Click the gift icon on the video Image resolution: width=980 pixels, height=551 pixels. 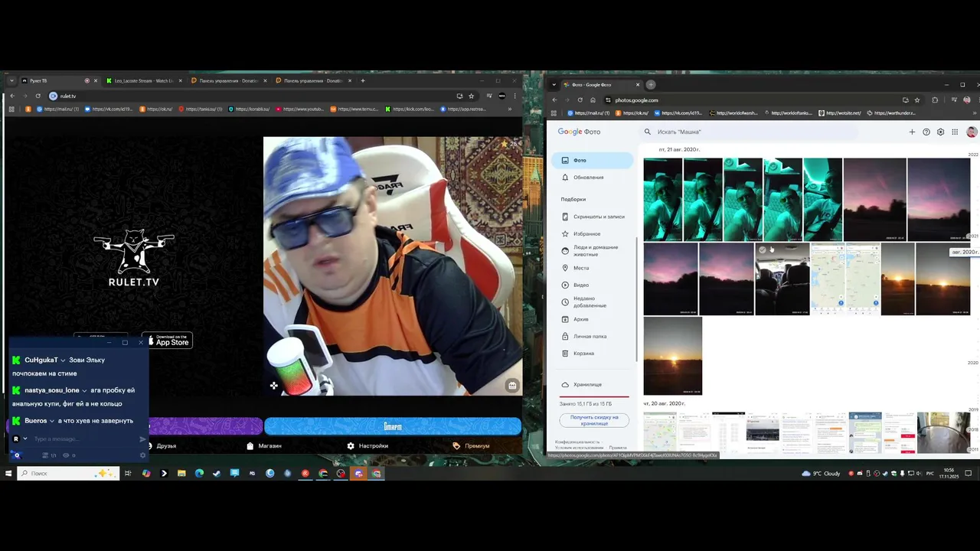pos(512,386)
